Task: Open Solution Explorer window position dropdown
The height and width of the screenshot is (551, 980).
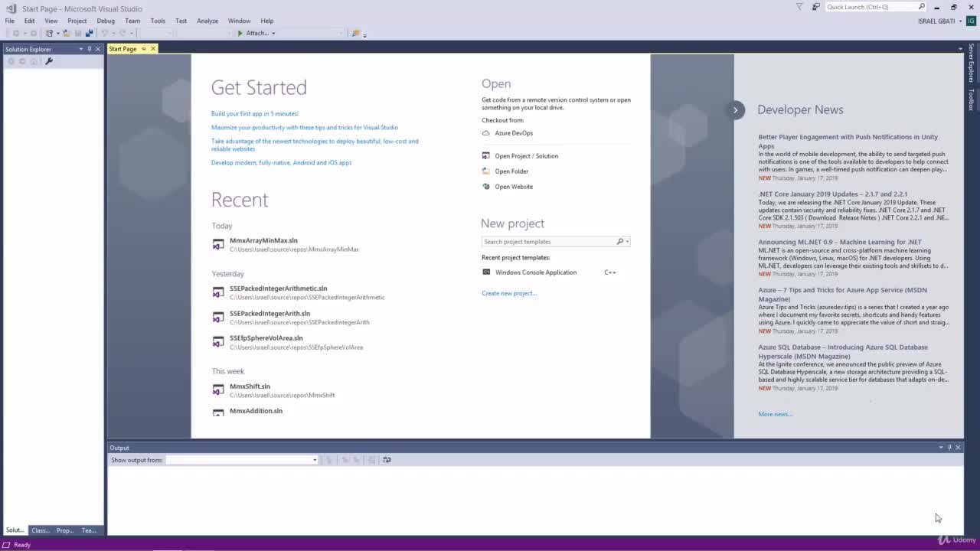Action: click(x=80, y=49)
